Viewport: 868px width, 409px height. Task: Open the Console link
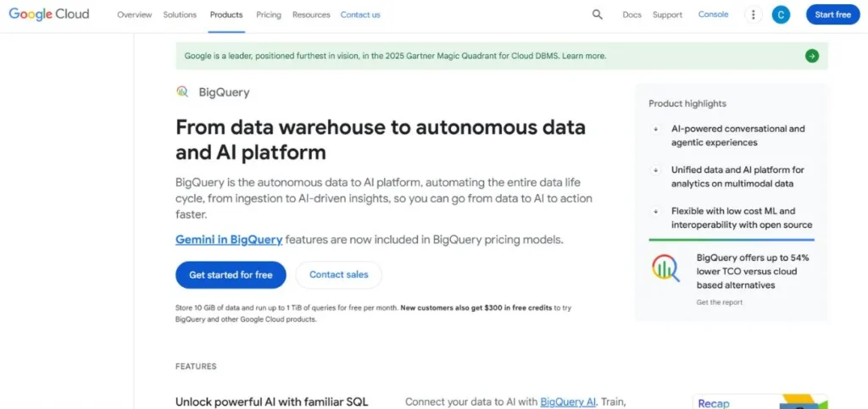click(713, 14)
